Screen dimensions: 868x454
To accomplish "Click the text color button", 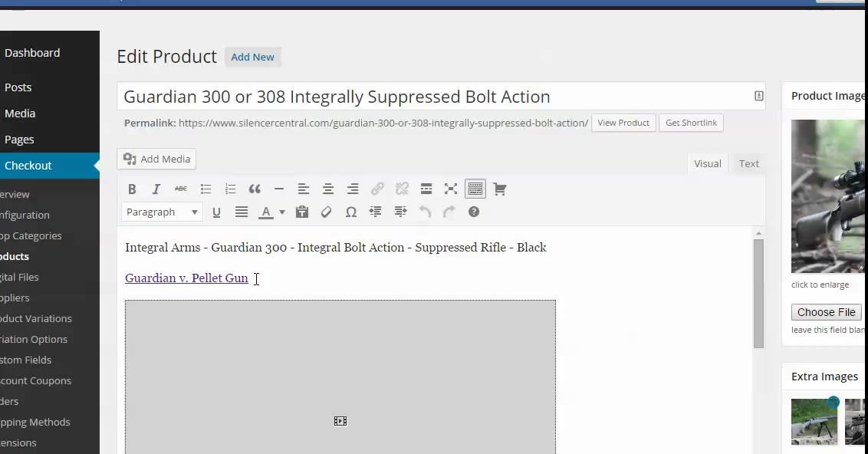I will point(266,212).
